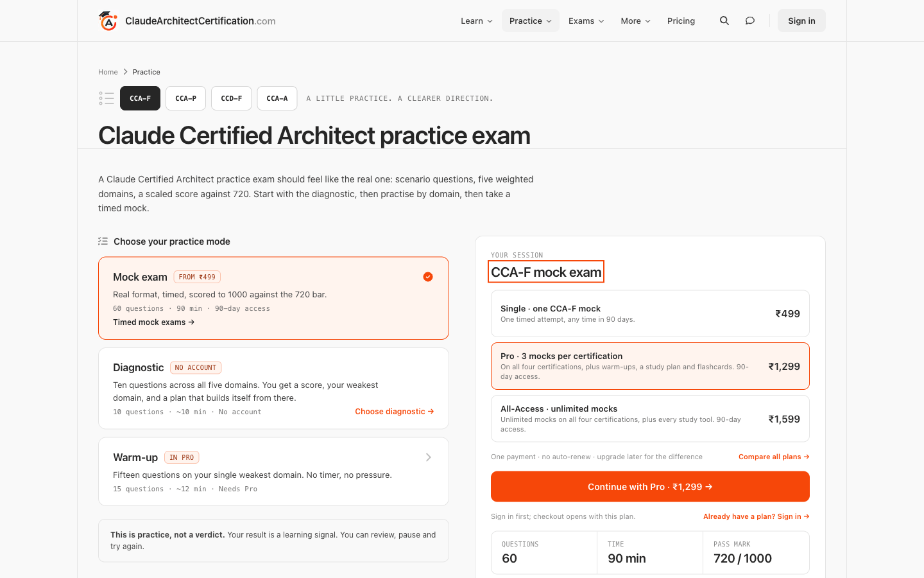Click the ClaudeArchitectCertification.com site name
This screenshot has height=578, width=924.
pos(200,21)
